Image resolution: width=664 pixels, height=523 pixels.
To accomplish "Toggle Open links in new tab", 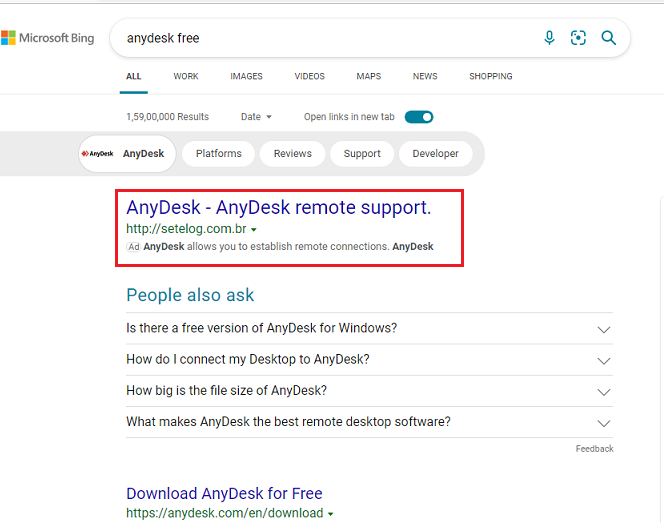I will click(x=419, y=117).
